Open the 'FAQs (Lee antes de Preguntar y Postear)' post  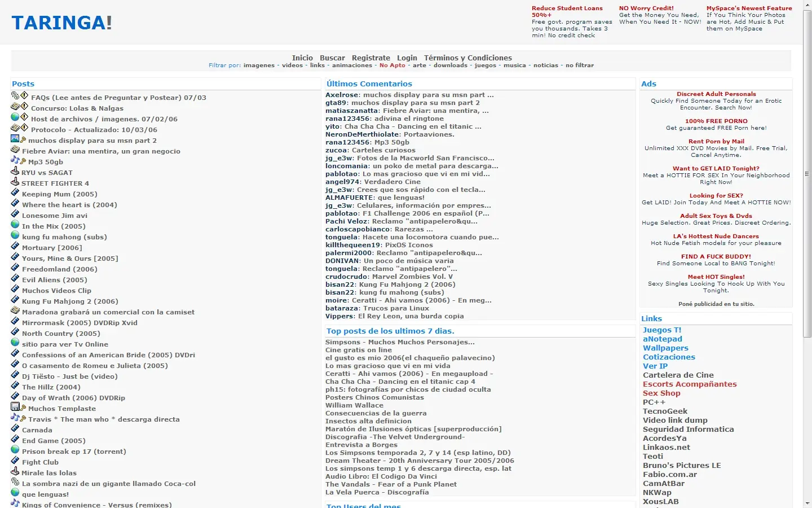(118, 98)
